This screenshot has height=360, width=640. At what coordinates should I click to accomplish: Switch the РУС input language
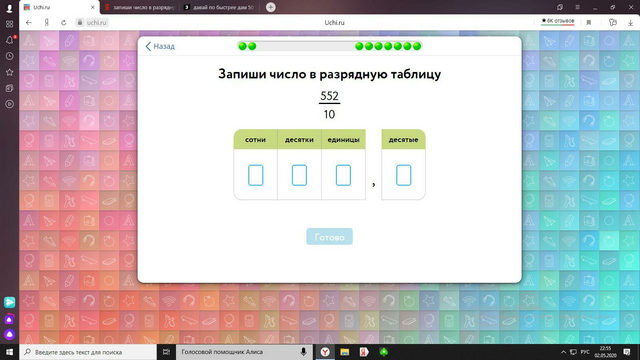(x=585, y=352)
